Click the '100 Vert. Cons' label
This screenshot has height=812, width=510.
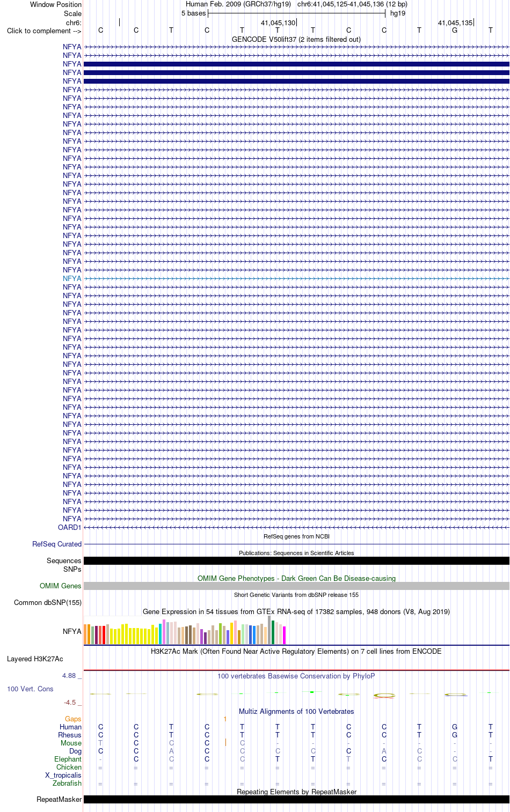[30, 689]
